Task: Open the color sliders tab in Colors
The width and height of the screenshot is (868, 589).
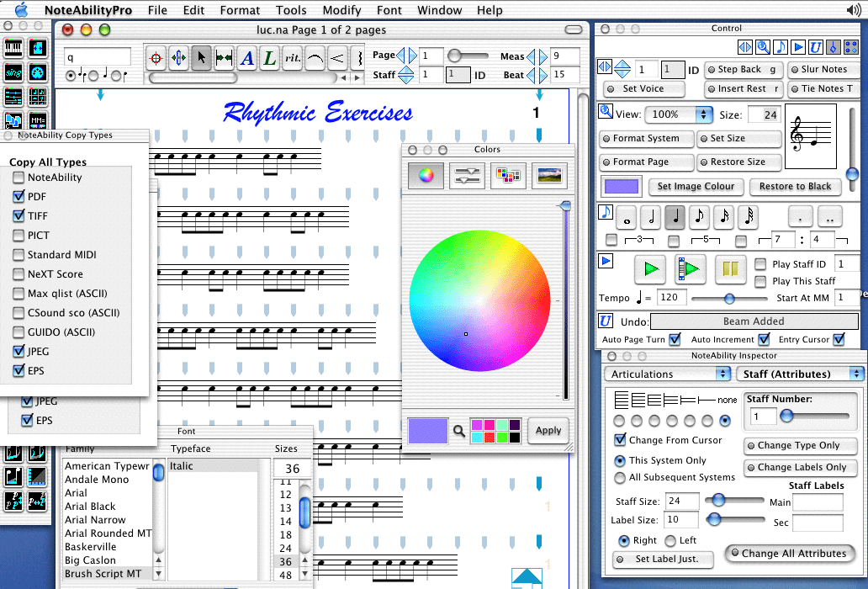Action: point(466,175)
